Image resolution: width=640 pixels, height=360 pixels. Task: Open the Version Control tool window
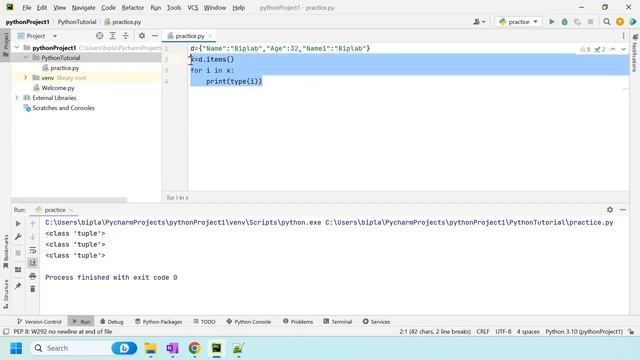coord(39,322)
